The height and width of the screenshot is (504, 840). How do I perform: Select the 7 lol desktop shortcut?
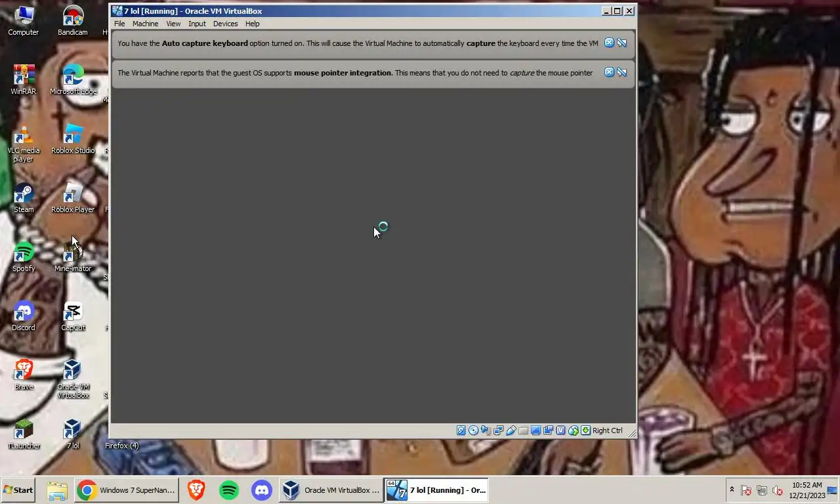pyautogui.click(x=73, y=434)
